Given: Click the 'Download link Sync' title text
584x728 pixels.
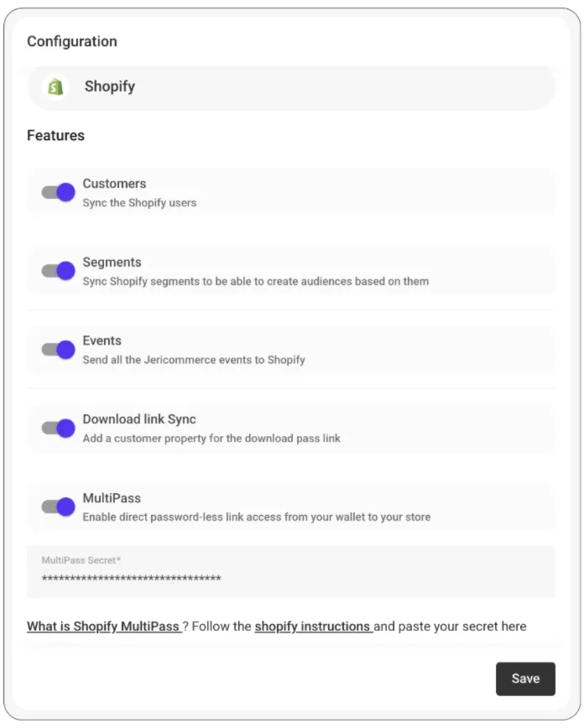Looking at the screenshot, I should pos(139,419).
